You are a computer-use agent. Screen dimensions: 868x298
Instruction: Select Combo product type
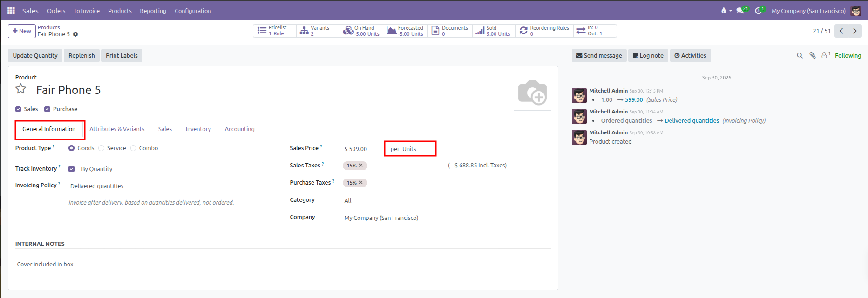(x=133, y=148)
